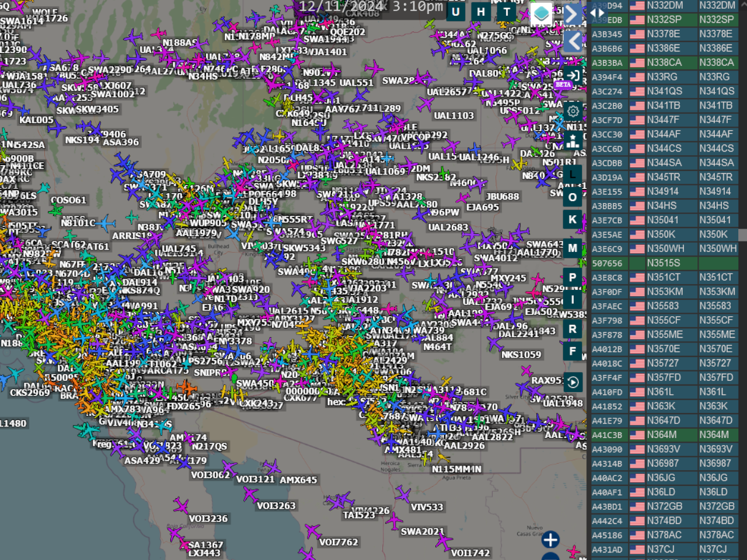Zoom in with the plus button
Image resolution: width=747 pixels, height=560 pixels.
click(x=550, y=540)
